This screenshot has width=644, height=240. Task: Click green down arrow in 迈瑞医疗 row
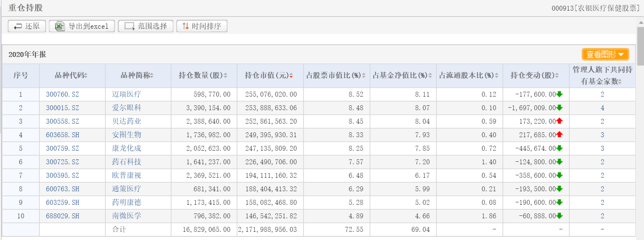[x=560, y=94]
